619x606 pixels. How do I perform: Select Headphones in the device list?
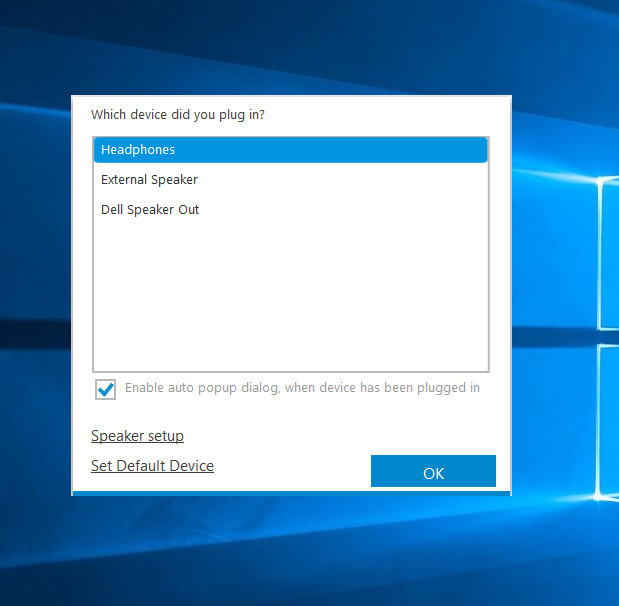coord(291,150)
